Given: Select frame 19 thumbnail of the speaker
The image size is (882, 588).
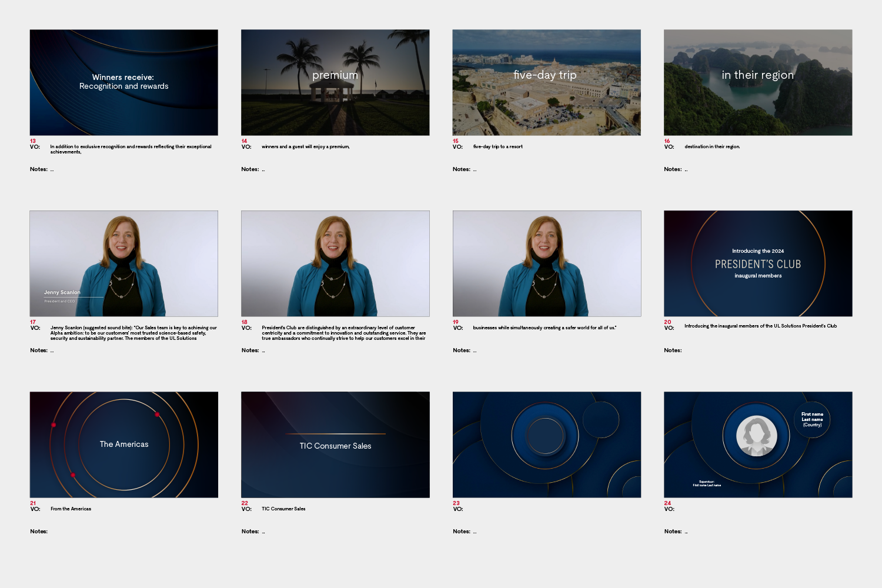Looking at the screenshot, I should (546, 263).
